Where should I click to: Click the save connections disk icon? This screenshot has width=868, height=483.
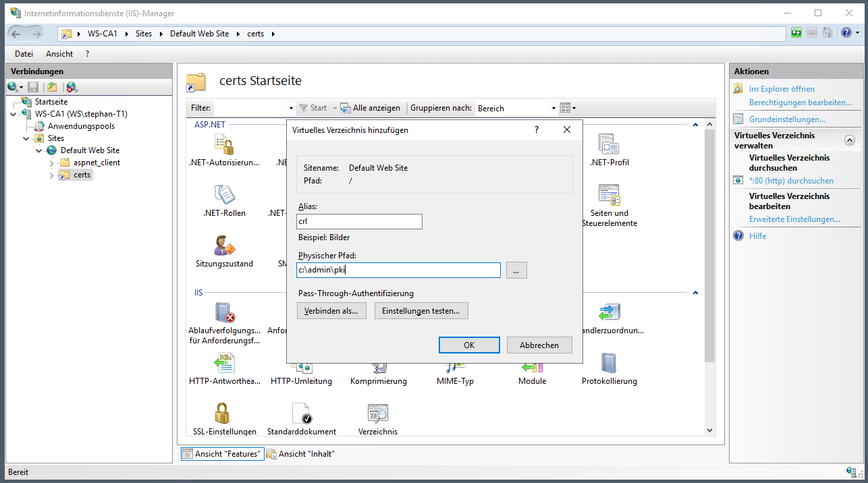33,87
